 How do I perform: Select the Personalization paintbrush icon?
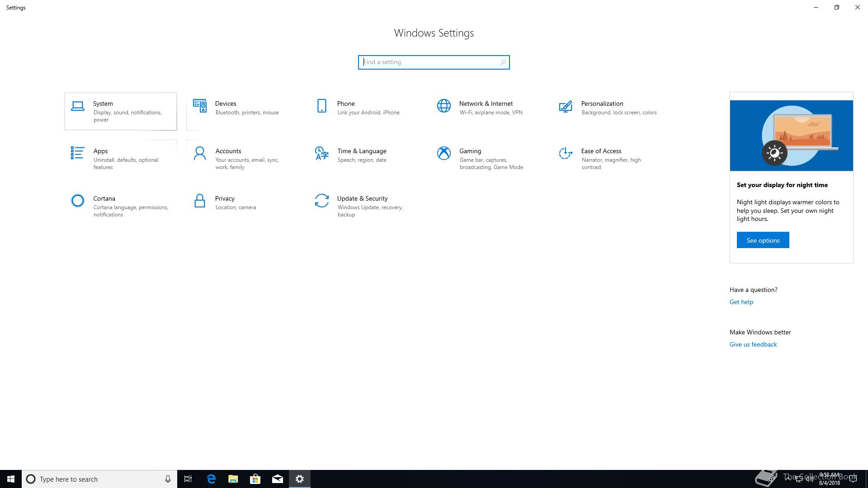(566, 107)
